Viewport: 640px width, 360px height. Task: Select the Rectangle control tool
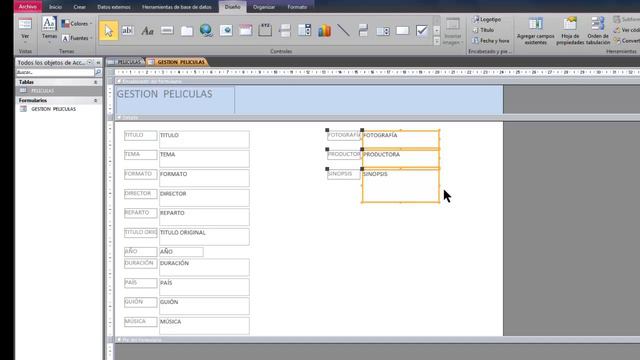(x=402, y=31)
